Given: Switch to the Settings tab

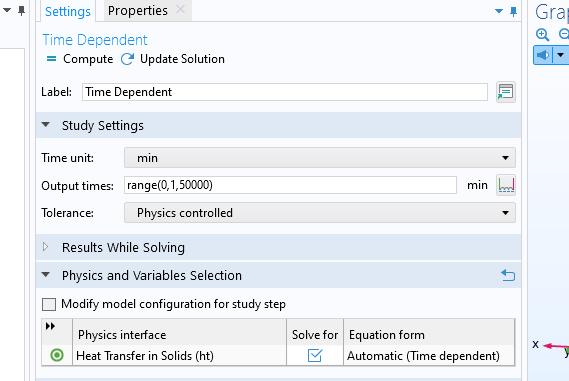Looking at the screenshot, I should pos(67,12).
